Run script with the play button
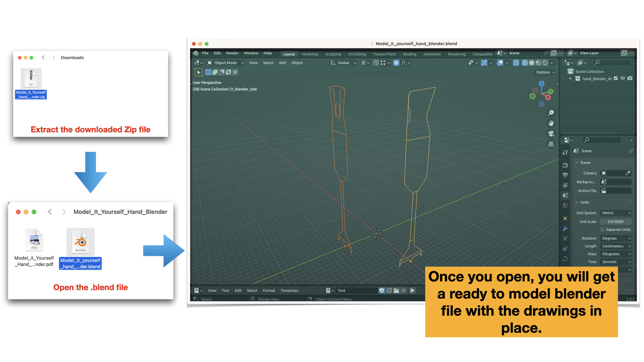Viewport: 644px width, 362px height. pyautogui.click(x=413, y=291)
